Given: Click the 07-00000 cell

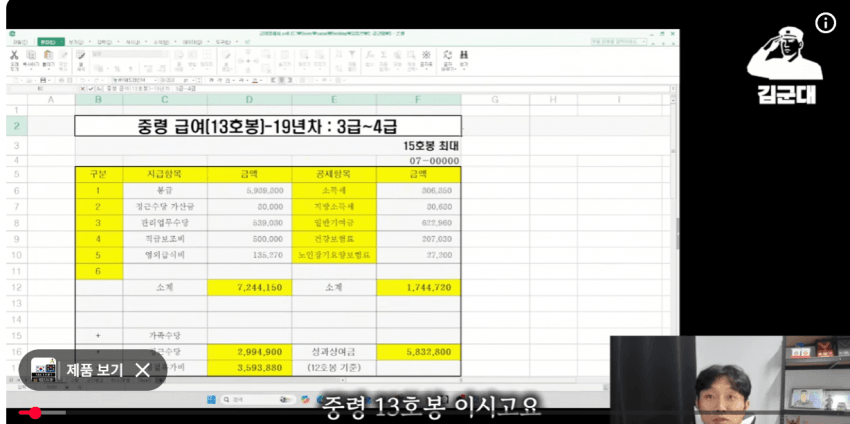Looking at the screenshot, I should tap(418, 161).
